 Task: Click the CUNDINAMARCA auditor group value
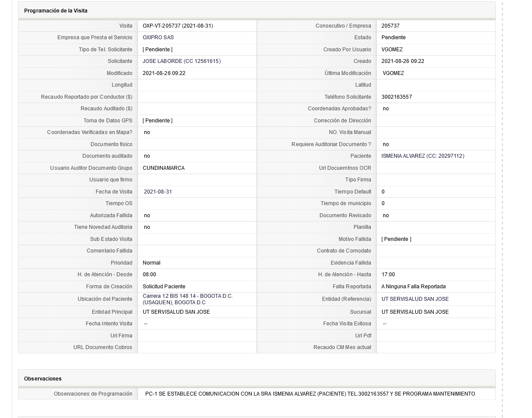tap(163, 168)
